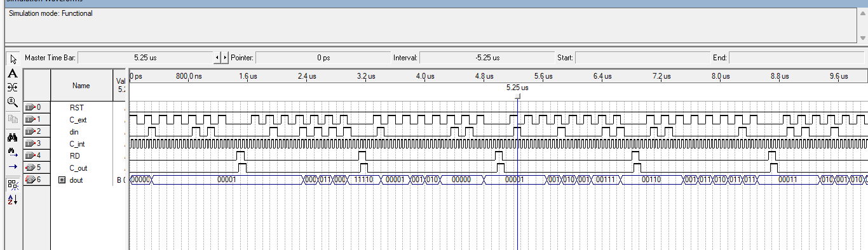Click the 8.8 us time scale label
The image size is (868, 250).
780,76
